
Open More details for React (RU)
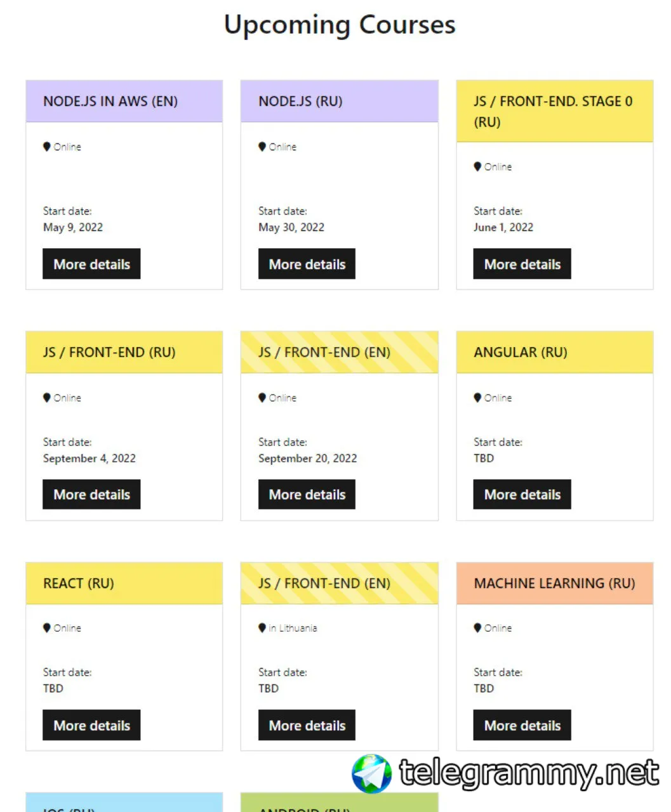(91, 725)
